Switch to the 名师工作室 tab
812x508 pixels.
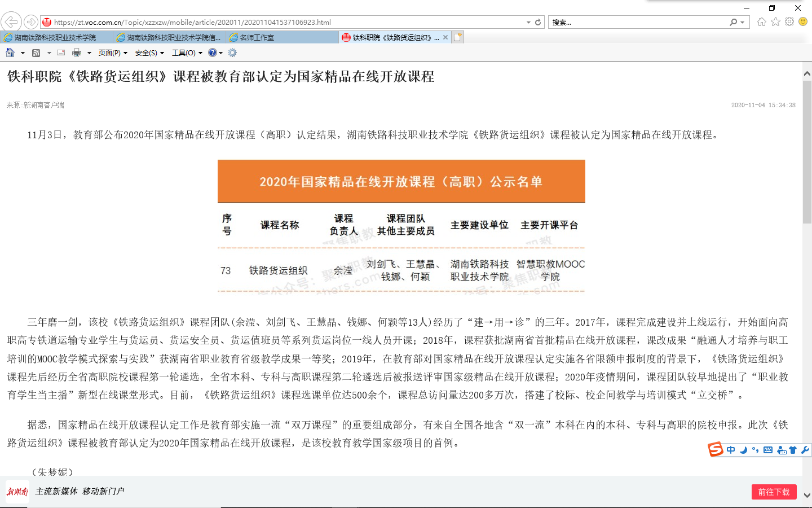282,37
